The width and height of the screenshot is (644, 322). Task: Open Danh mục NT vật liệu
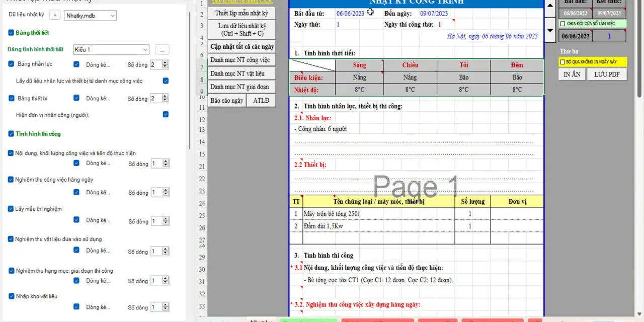click(242, 73)
